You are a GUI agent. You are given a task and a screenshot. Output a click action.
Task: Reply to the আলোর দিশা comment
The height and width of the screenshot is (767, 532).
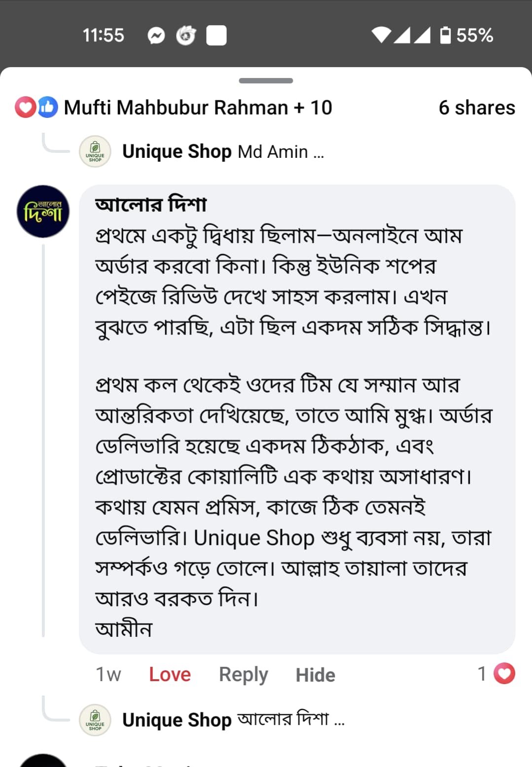point(244,674)
